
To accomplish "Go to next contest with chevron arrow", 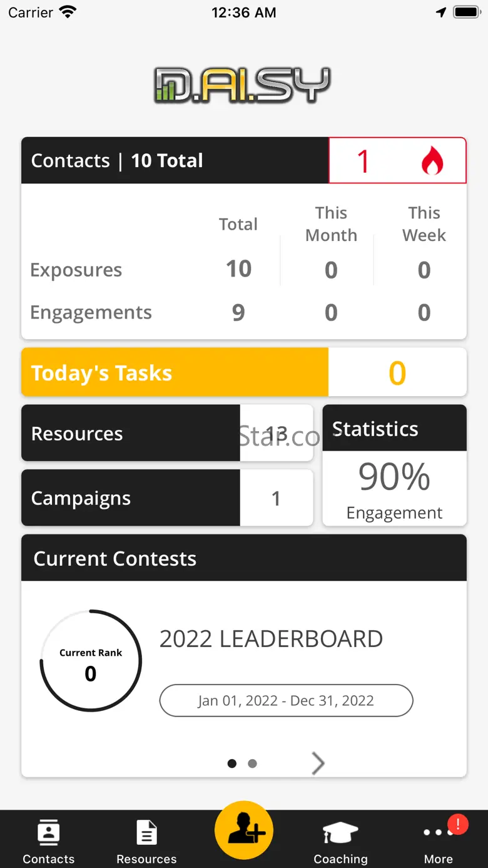I will (318, 763).
